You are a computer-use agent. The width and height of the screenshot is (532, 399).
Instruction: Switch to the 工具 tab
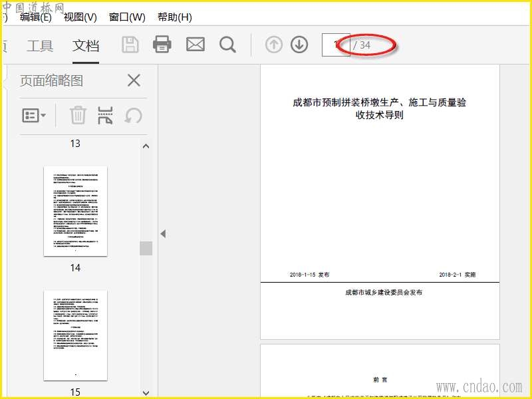click(40, 45)
